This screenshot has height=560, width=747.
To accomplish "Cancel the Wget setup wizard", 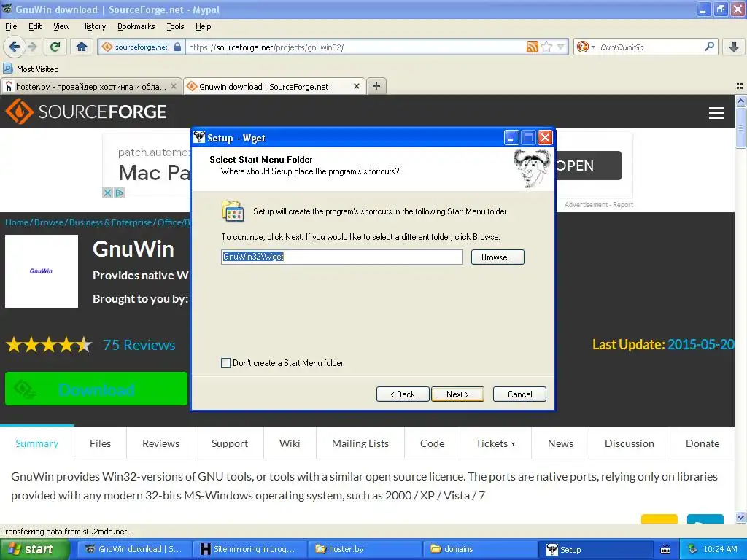I will click(x=519, y=394).
